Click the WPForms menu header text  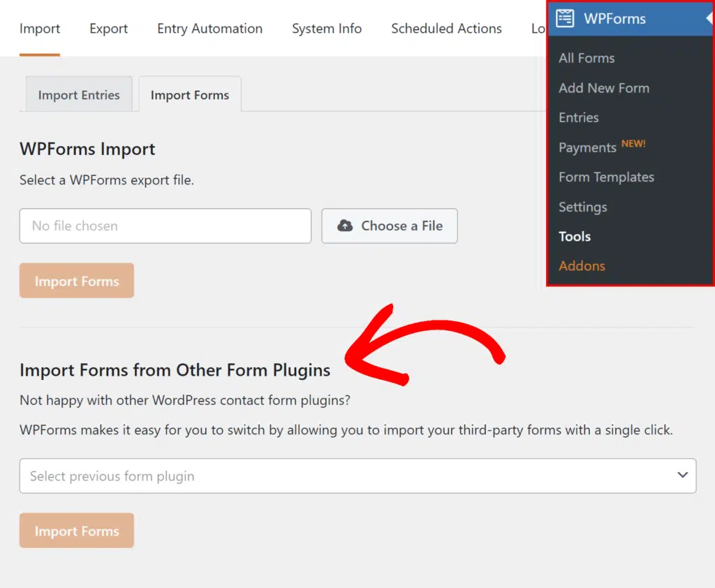point(614,19)
